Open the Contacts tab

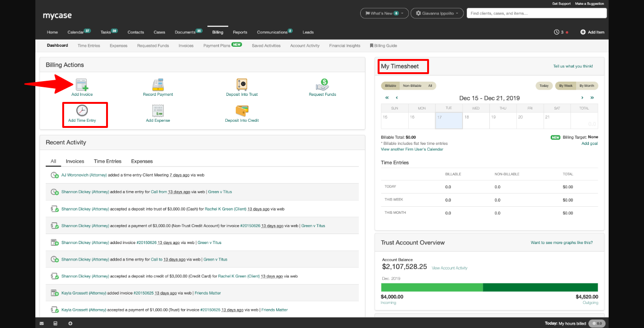click(x=136, y=32)
